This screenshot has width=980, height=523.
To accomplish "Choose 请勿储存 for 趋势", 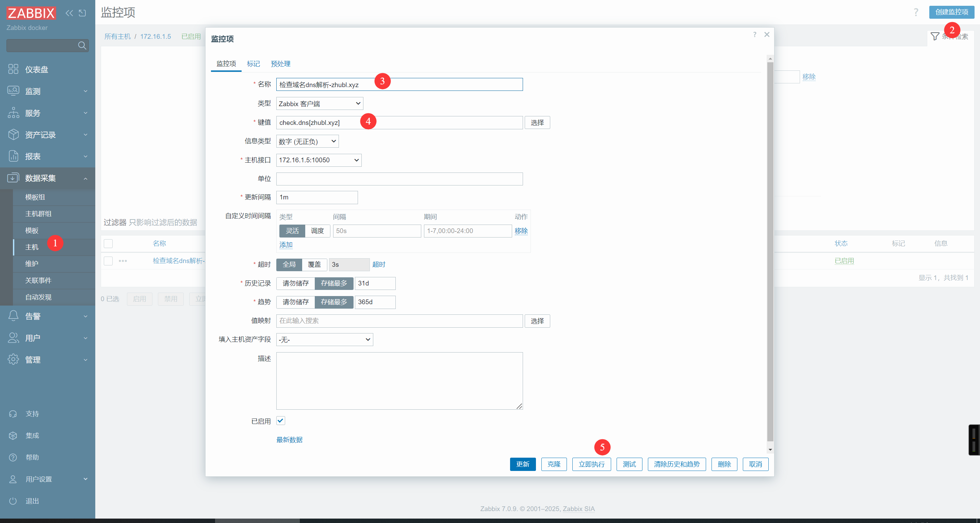I will tap(296, 302).
